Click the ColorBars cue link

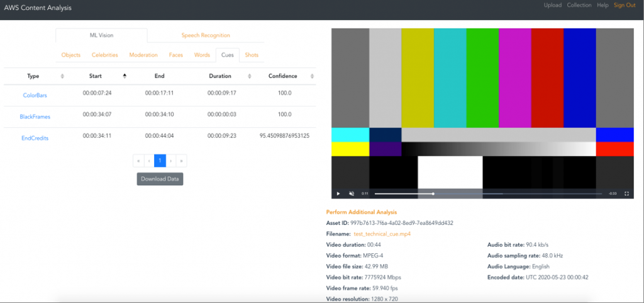coord(35,95)
